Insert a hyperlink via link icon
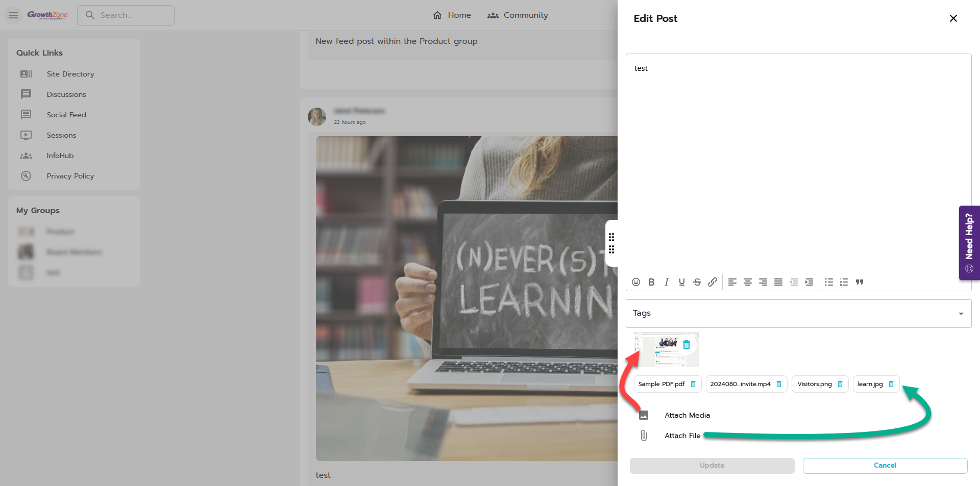 (x=713, y=282)
